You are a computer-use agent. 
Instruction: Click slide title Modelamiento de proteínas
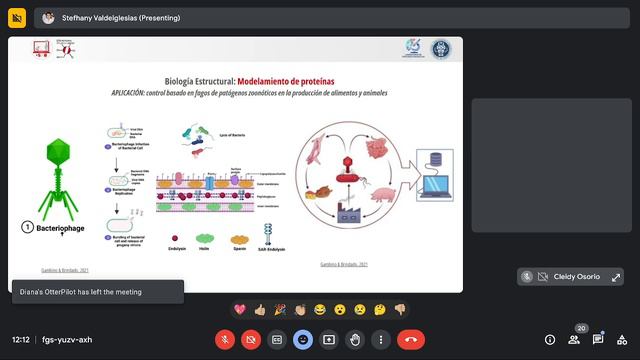coord(286,81)
